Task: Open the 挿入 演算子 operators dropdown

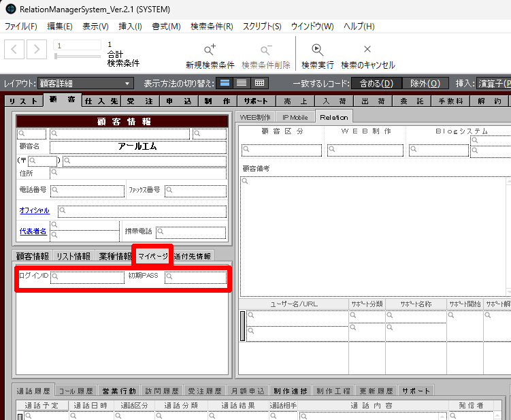Action: (x=493, y=83)
